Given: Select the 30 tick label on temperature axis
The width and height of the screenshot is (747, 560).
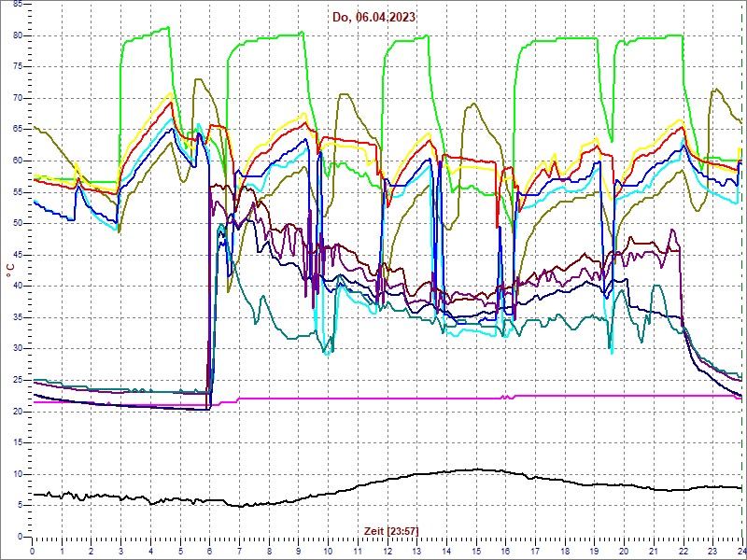Looking at the screenshot, I should (x=17, y=348).
